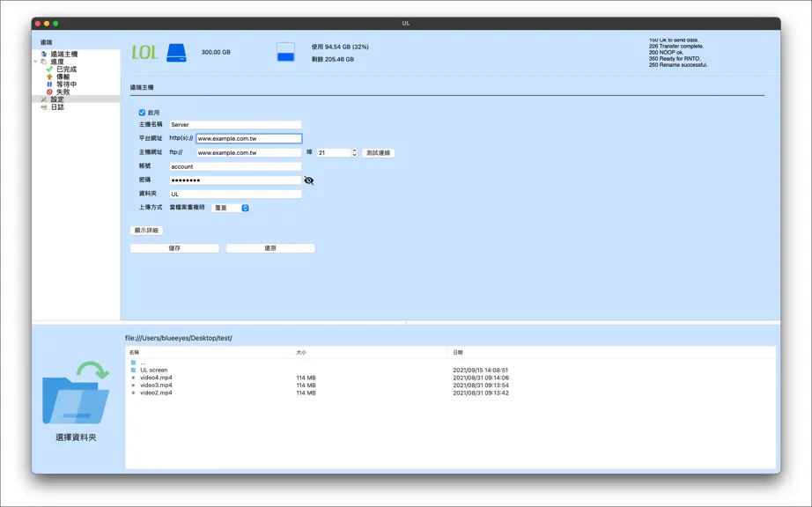Click the port number stepper arrows

(355, 152)
